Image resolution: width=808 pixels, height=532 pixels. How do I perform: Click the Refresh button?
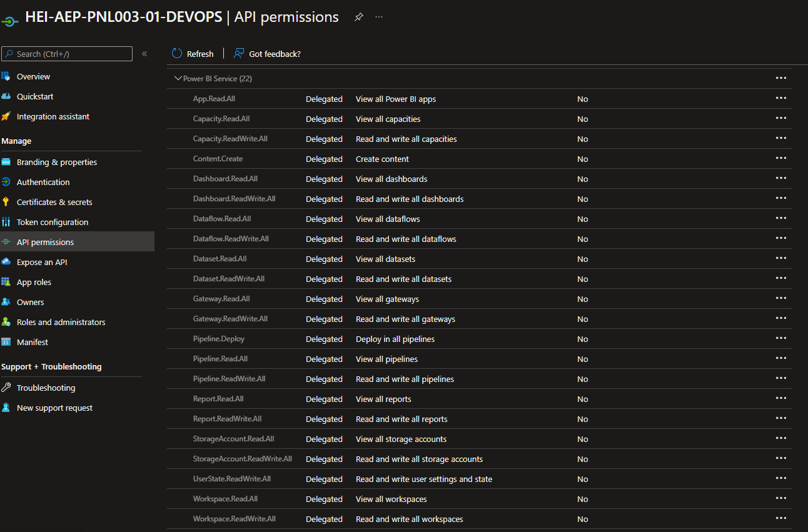pyautogui.click(x=193, y=53)
